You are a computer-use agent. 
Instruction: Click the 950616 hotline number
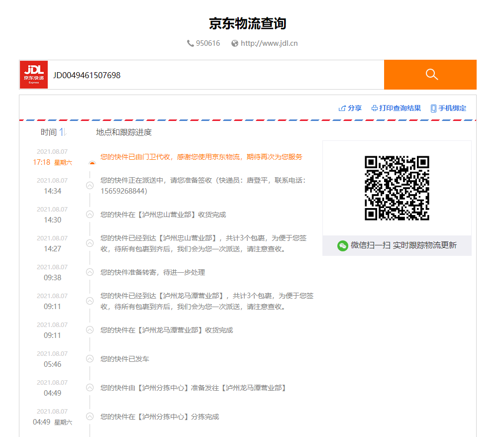[x=208, y=43]
